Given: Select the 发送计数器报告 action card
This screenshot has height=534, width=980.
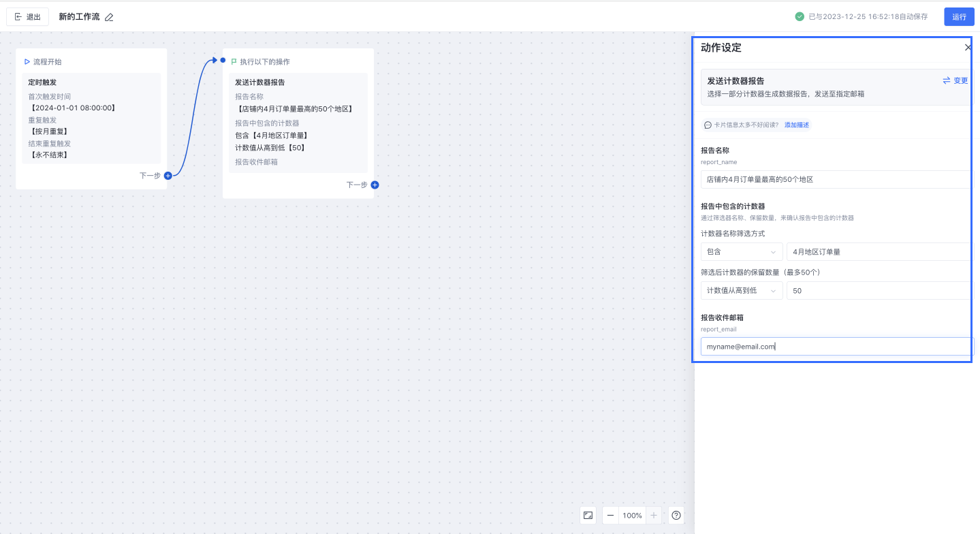Looking at the screenshot, I should tap(298, 123).
